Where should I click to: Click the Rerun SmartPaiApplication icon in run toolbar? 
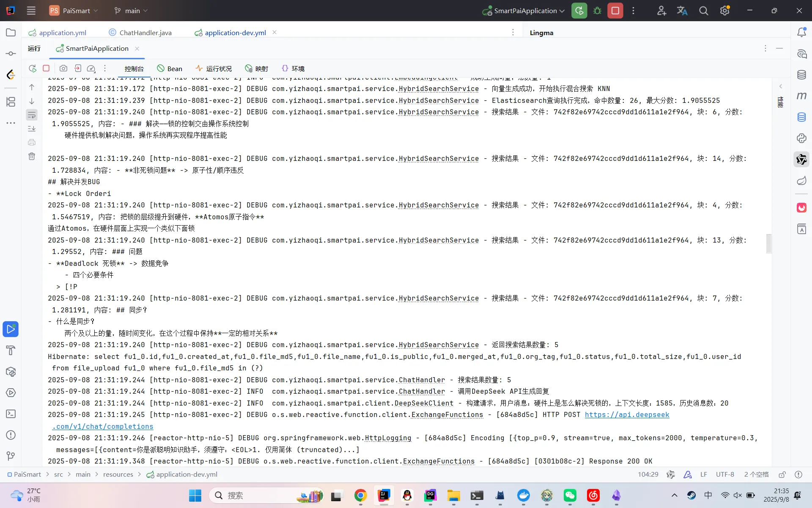click(32, 68)
